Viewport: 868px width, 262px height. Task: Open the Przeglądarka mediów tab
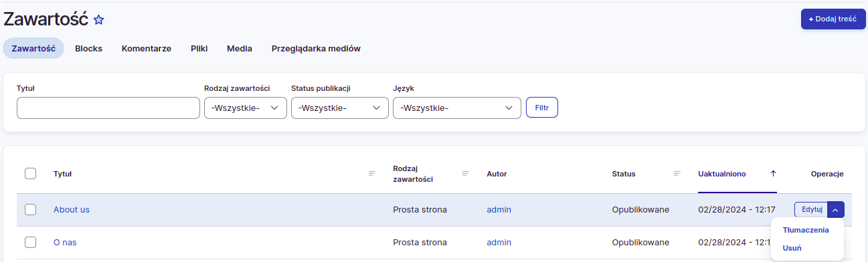click(316, 48)
